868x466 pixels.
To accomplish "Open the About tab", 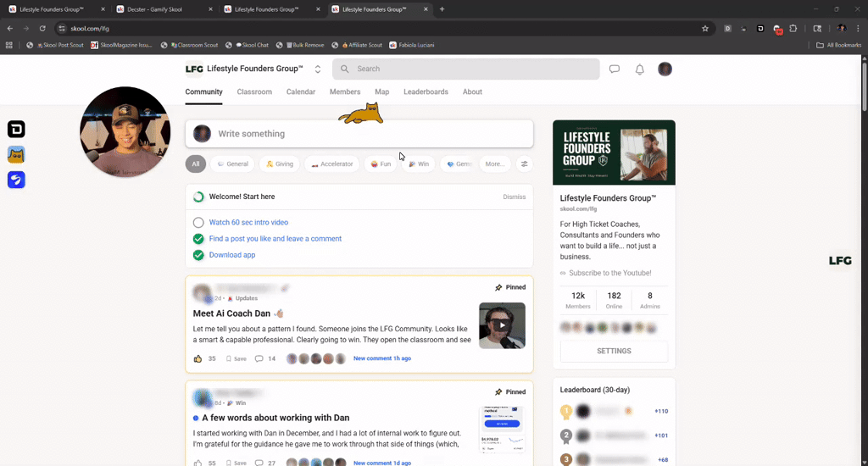I will [x=472, y=92].
